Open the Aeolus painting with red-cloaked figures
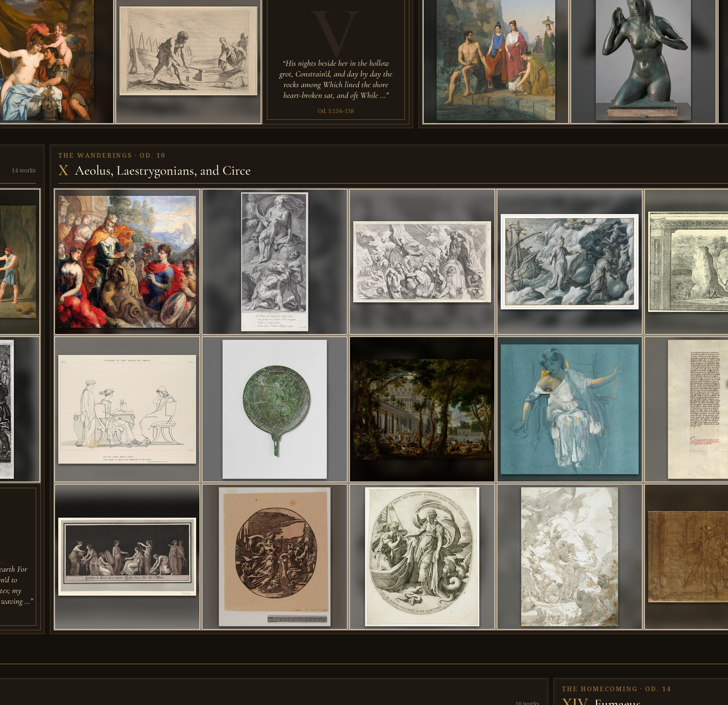 (127, 261)
